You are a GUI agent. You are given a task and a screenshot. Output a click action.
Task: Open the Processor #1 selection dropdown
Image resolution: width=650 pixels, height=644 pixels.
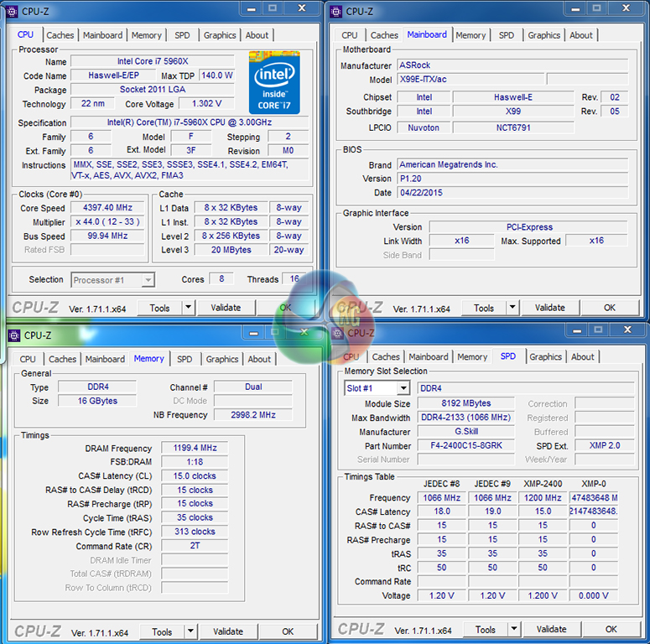click(148, 280)
